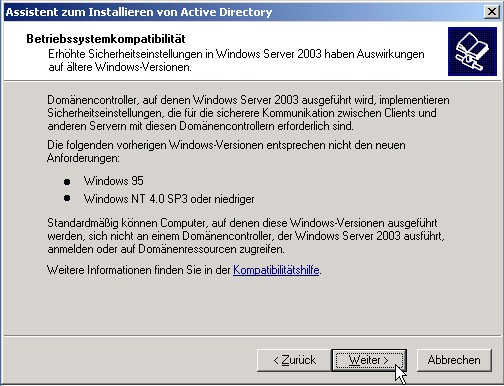Image resolution: width=504 pixels, height=386 pixels.
Task: Open the Kompatibilitätshilfe link
Action: click(276, 270)
